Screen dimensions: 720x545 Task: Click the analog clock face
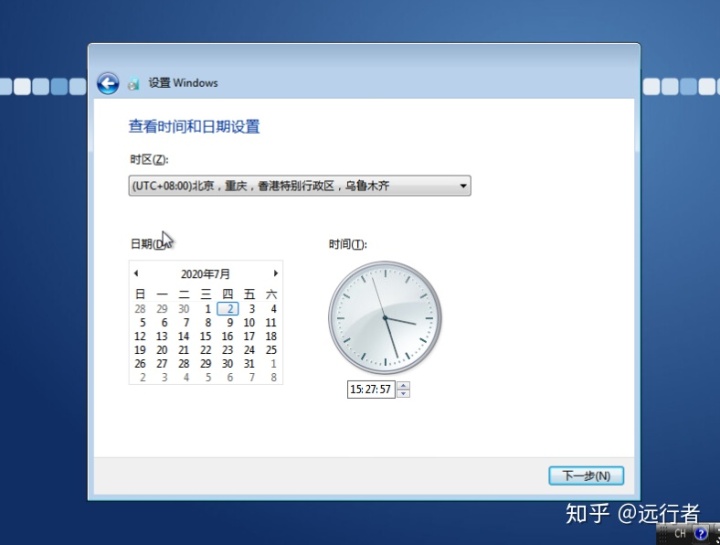coord(385,318)
